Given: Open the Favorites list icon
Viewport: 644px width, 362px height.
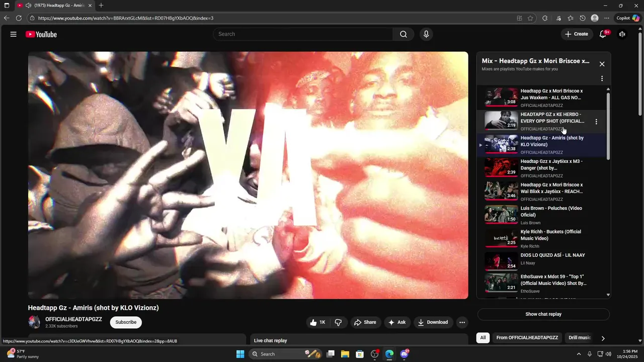Looking at the screenshot, I should point(571,18).
